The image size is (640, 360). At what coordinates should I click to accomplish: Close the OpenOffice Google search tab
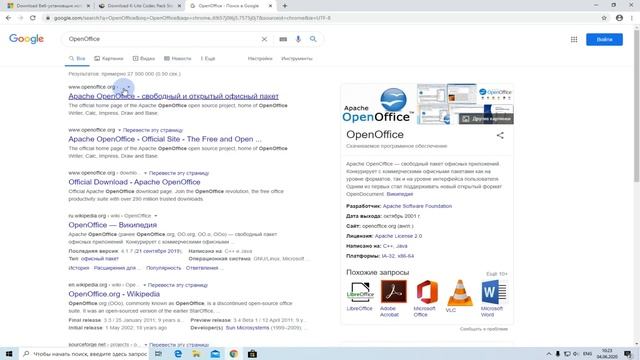[x=270, y=6]
